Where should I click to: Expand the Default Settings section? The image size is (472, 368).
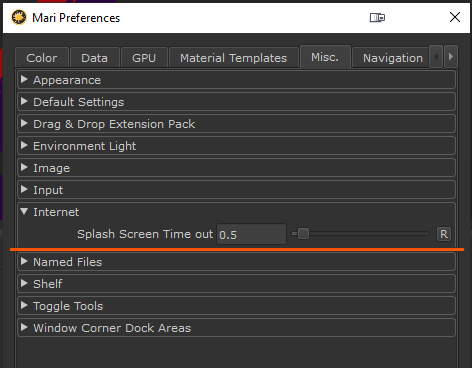(236, 102)
